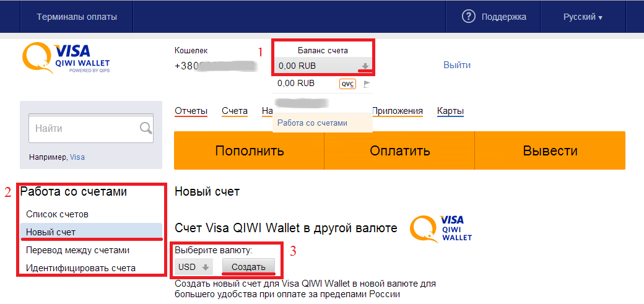Open the USD currency selector

(193, 267)
